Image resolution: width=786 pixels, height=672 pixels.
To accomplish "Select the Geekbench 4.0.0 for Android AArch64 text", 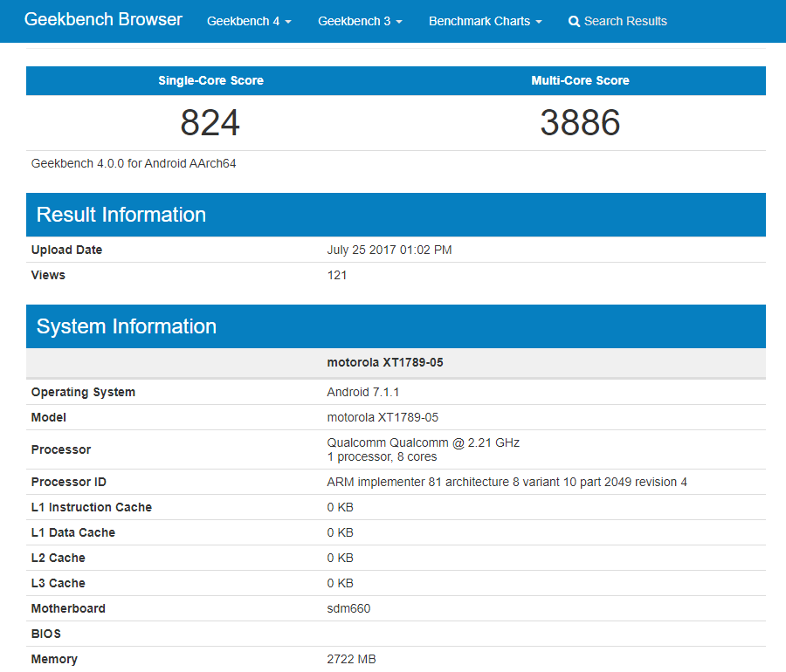I will click(134, 164).
